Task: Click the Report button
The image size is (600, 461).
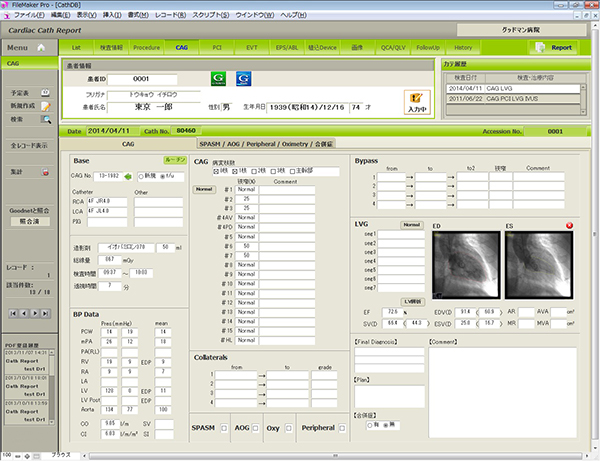Action: 554,47
